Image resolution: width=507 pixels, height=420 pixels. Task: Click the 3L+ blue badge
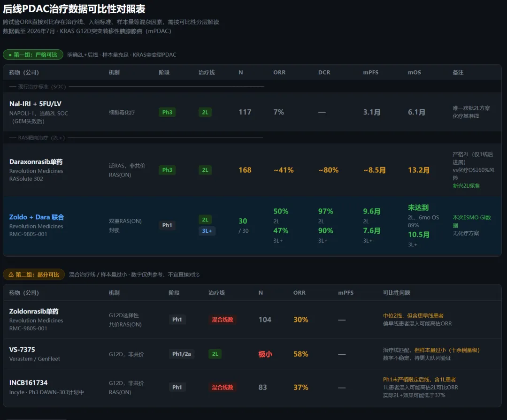click(207, 231)
